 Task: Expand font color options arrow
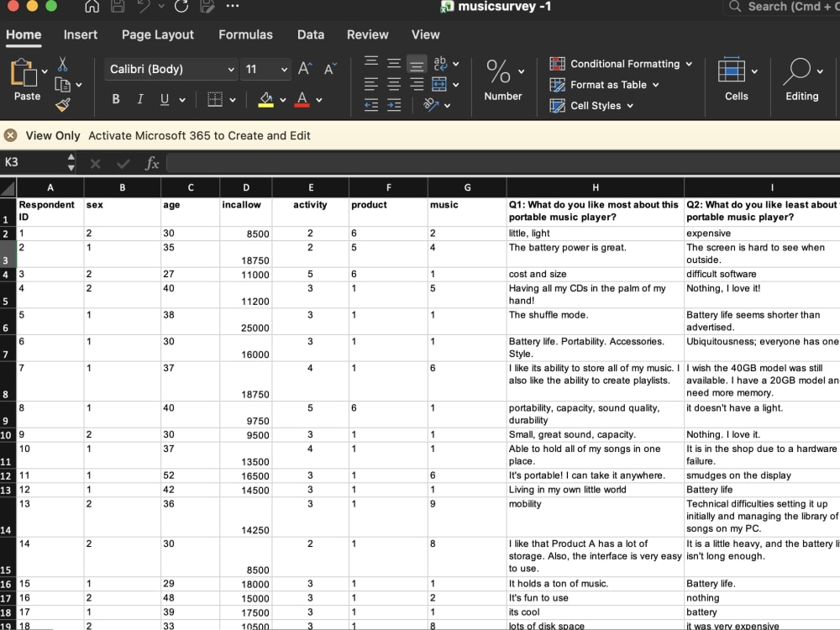click(319, 100)
